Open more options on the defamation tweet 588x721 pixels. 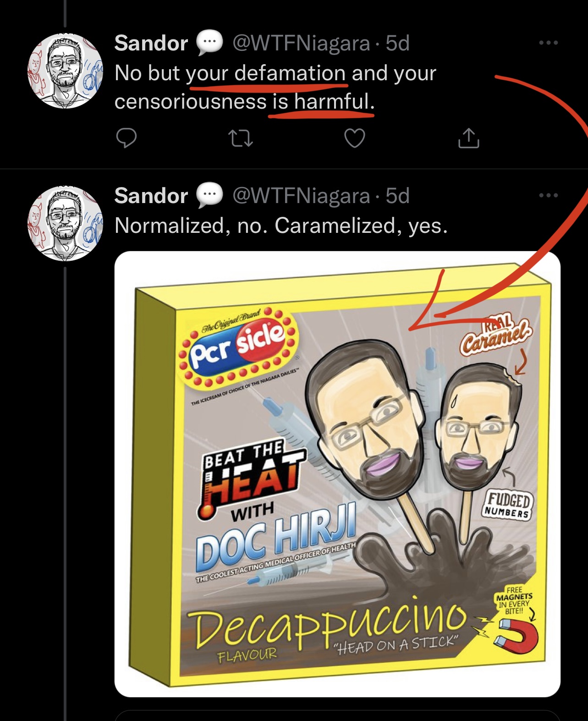coord(548,43)
